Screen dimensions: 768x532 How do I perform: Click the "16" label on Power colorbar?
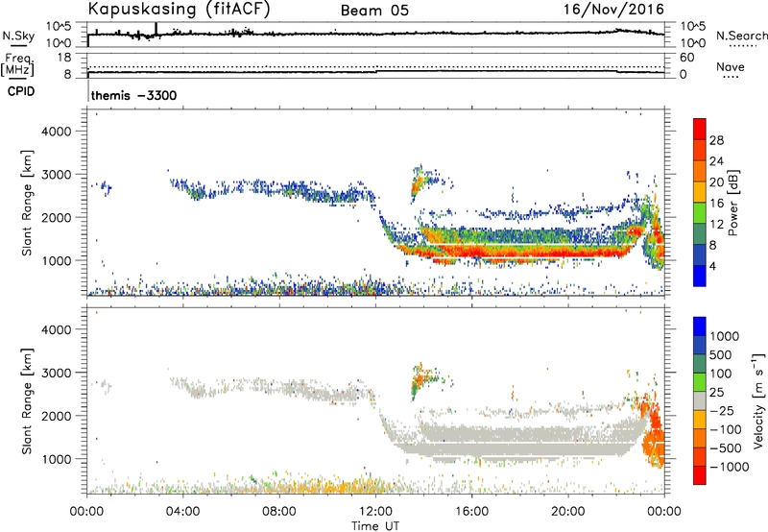716,204
